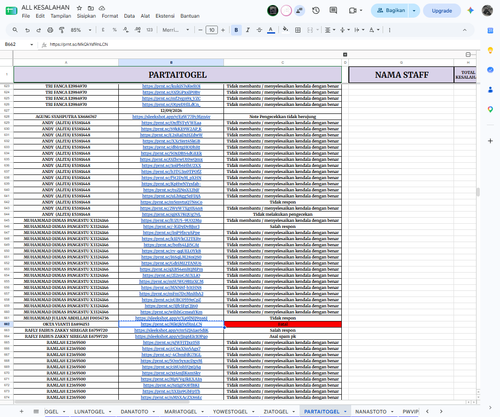Toggle italic formatting
500x417 pixels.
click(x=248, y=30)
